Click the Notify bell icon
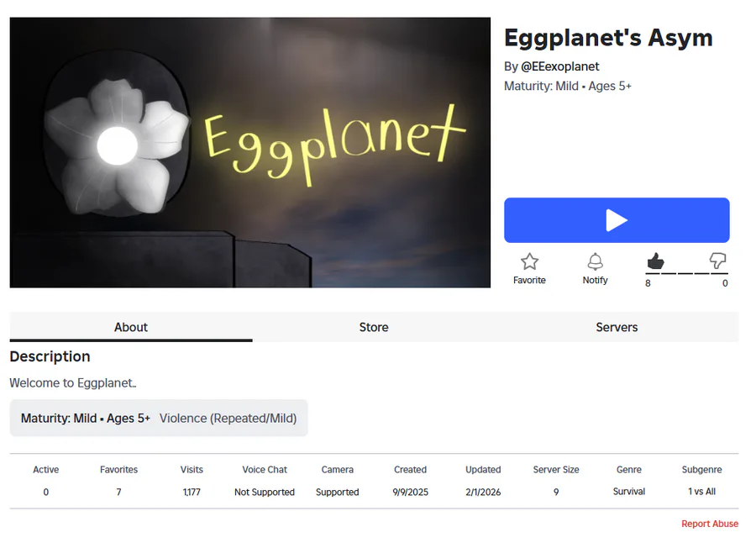The height and width of the screenshot is (548, 756). (x=595, y=261)
